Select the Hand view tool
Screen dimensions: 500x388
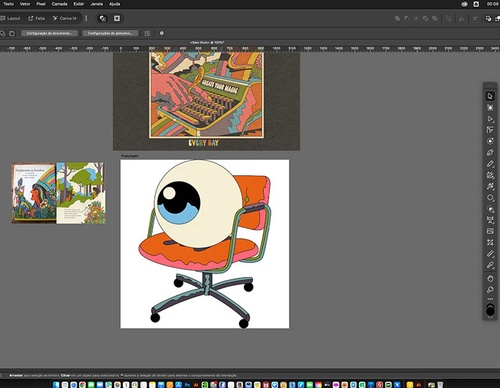[x=490, y=278]
